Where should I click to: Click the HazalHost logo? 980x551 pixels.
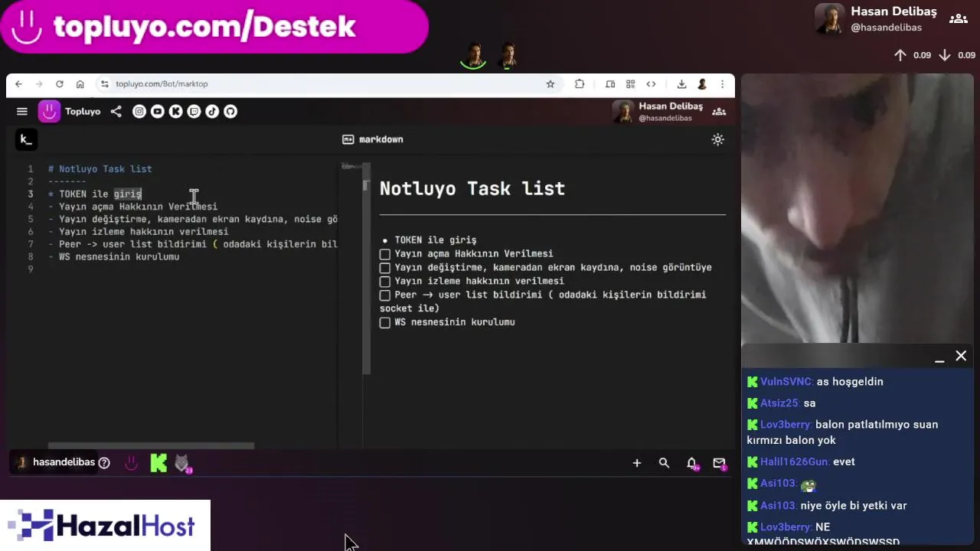105,526
